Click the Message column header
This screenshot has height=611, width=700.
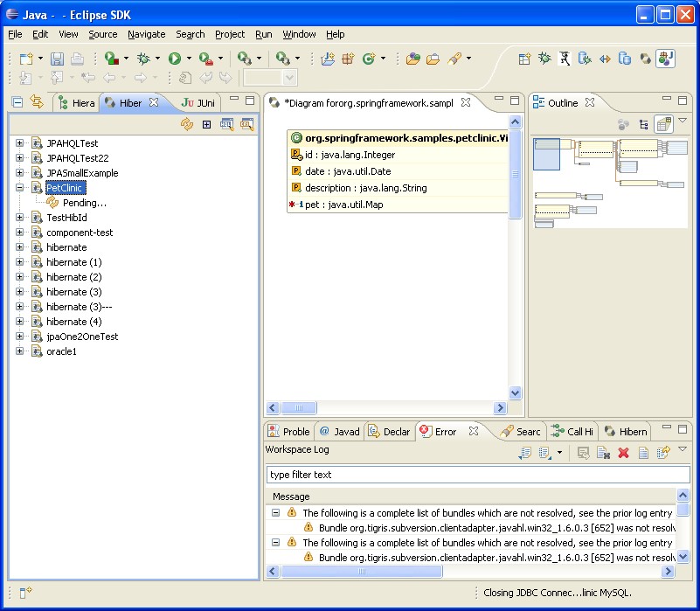coord(291,496)
